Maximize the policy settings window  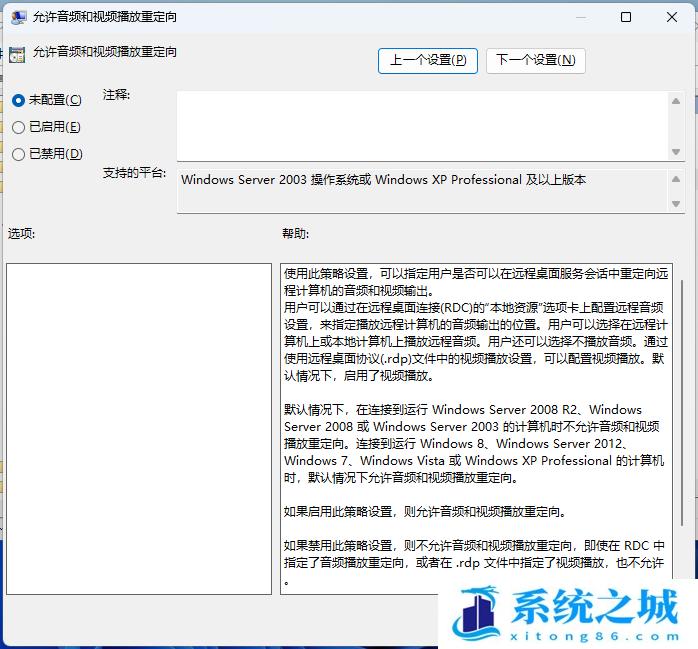coord(626,17)
